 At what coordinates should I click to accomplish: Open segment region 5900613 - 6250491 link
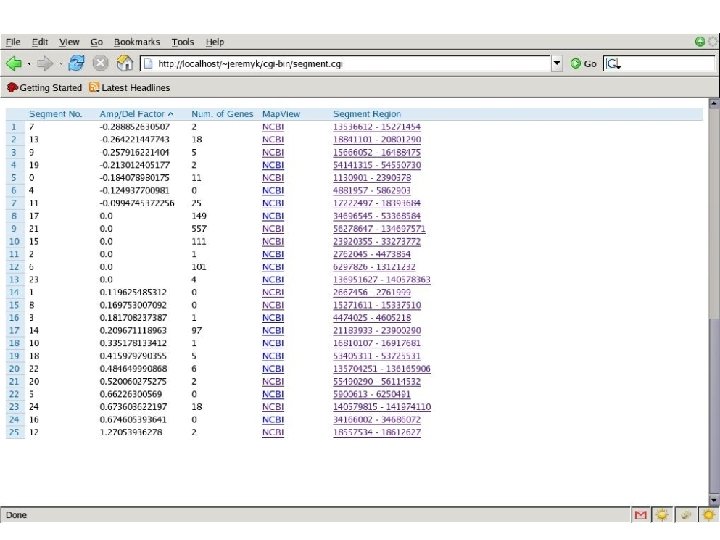pyautogui.click(x=371, y=394)
